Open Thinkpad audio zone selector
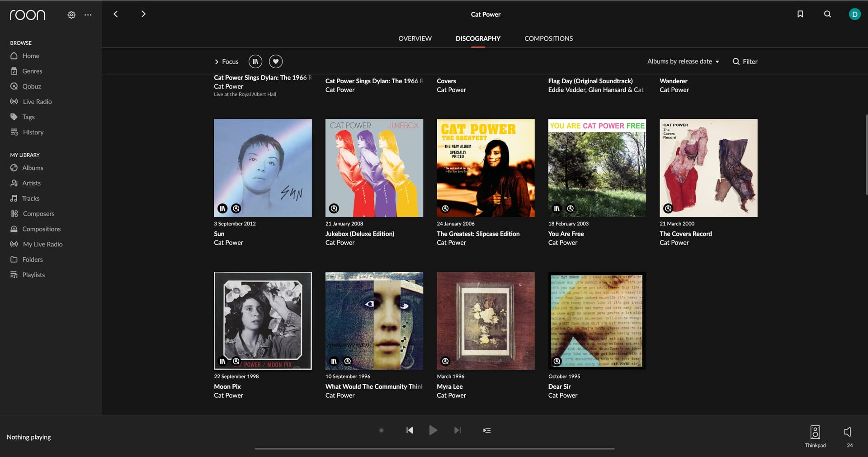This screenshot has width=868, height=457. coord(815,436)
